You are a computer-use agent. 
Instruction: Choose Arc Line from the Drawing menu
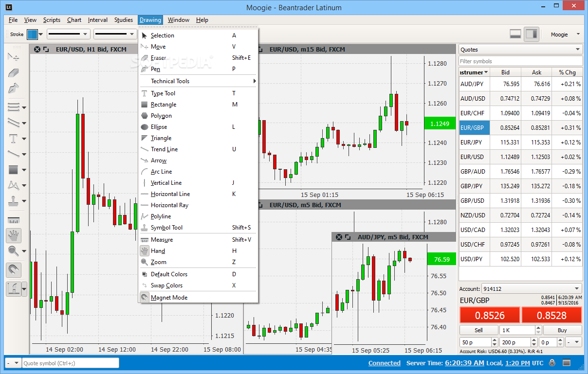click(198, 172)
